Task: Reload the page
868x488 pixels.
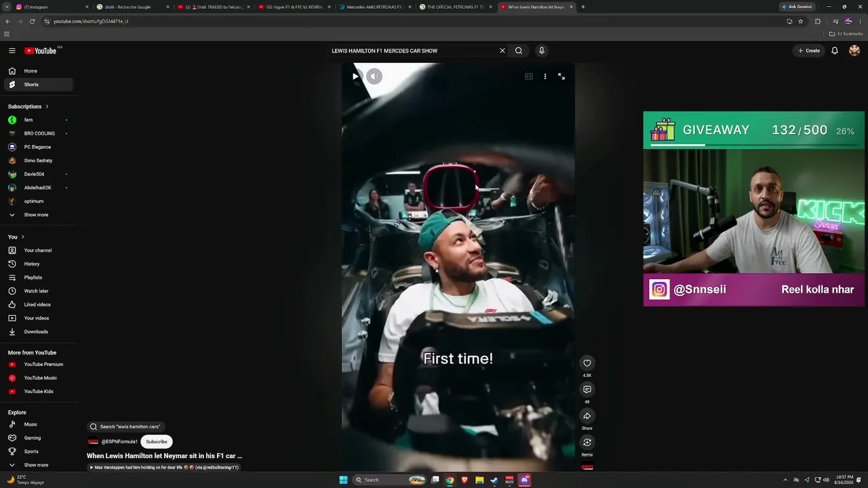Action: (32, 21)
